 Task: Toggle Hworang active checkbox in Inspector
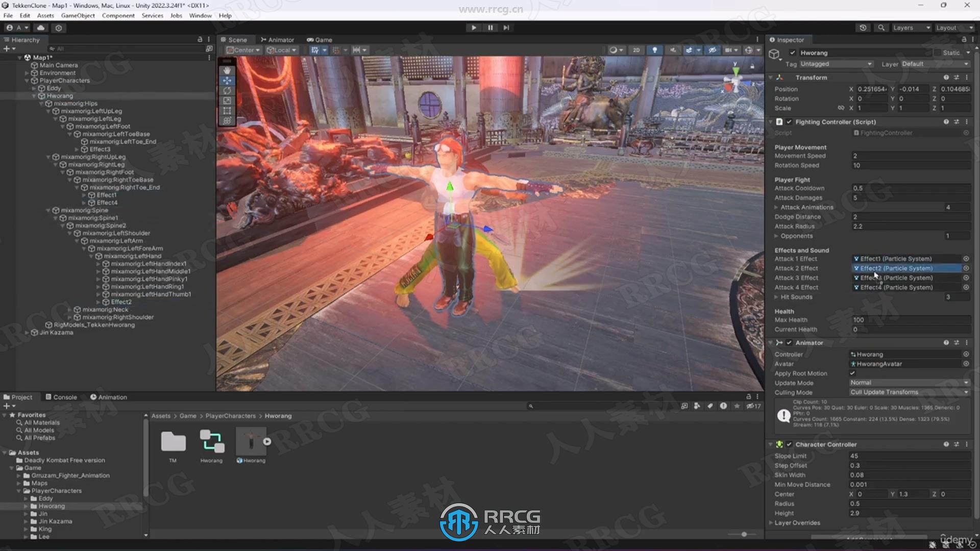coord(792,53)
